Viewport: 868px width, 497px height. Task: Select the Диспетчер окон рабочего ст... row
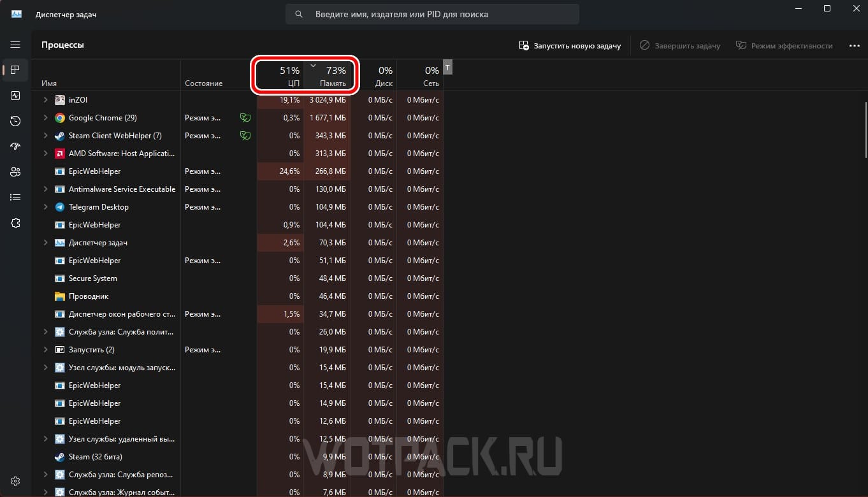[x=237, y=314]
